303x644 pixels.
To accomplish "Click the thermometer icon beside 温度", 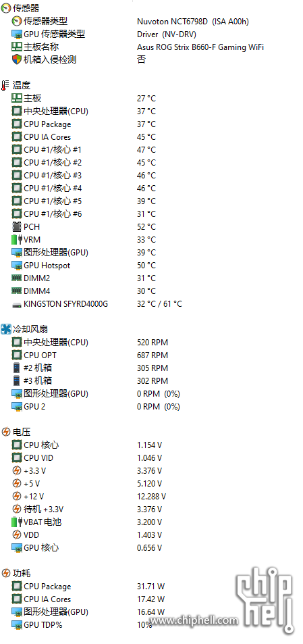I will (5, 85).
